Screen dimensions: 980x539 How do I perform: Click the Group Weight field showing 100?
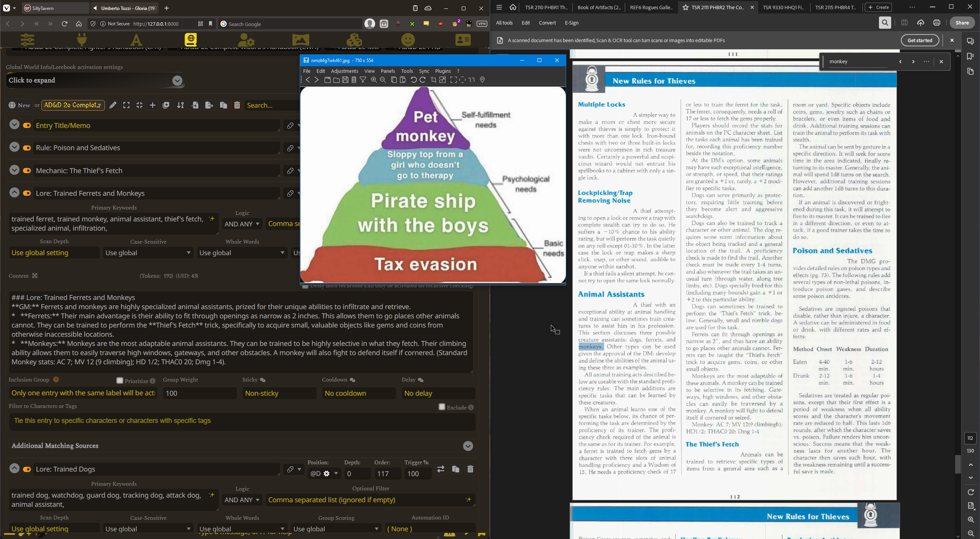(x=199, y=393)
